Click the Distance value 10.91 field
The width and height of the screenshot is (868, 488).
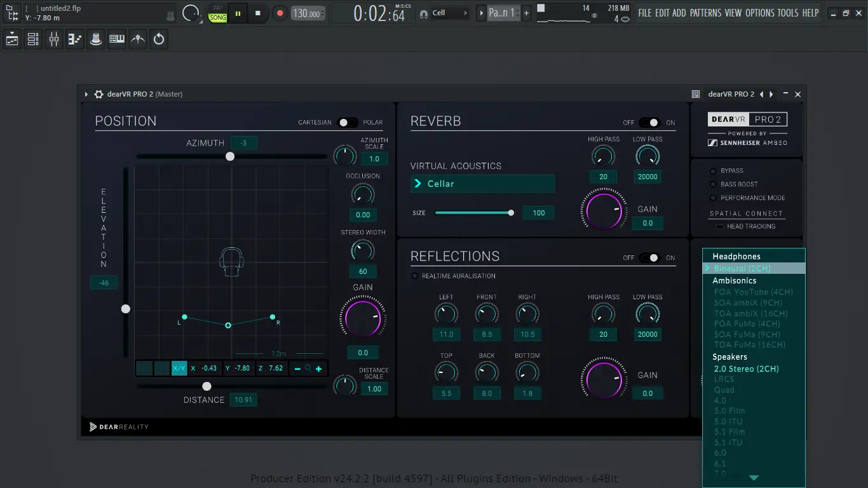tap(243, 400)
